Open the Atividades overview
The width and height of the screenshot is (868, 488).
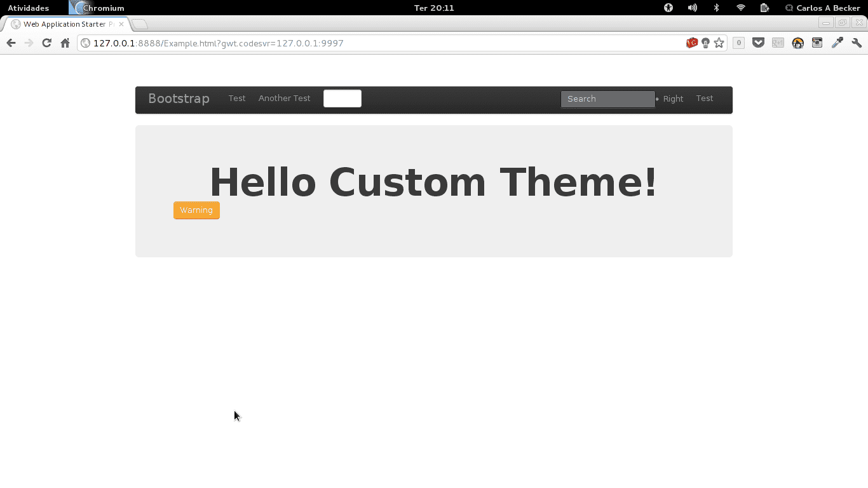click(28, 8)
